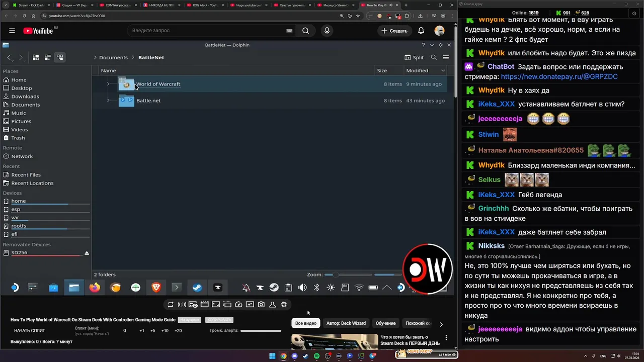Switch Dolphin to details view mode
This screenshot has width=644, height=362.
point(60,57)
